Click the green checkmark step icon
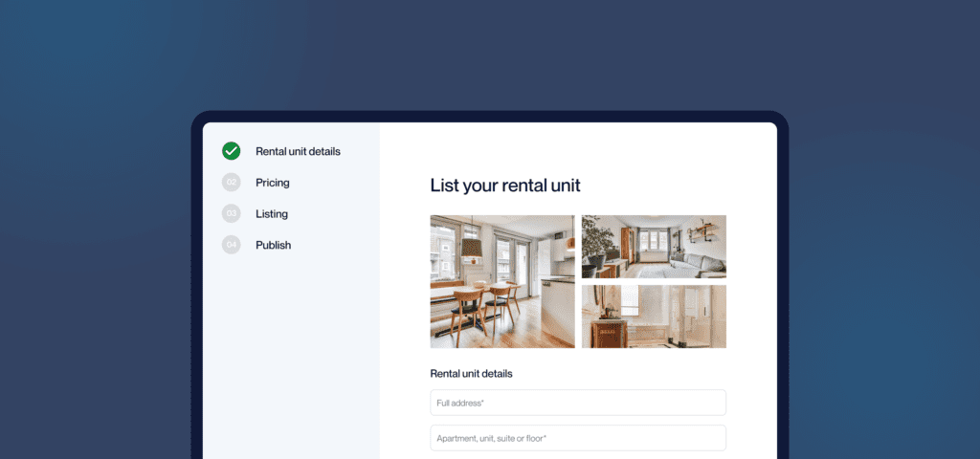Viewport: 980px width, 459px height. click(x=232, y=151)
